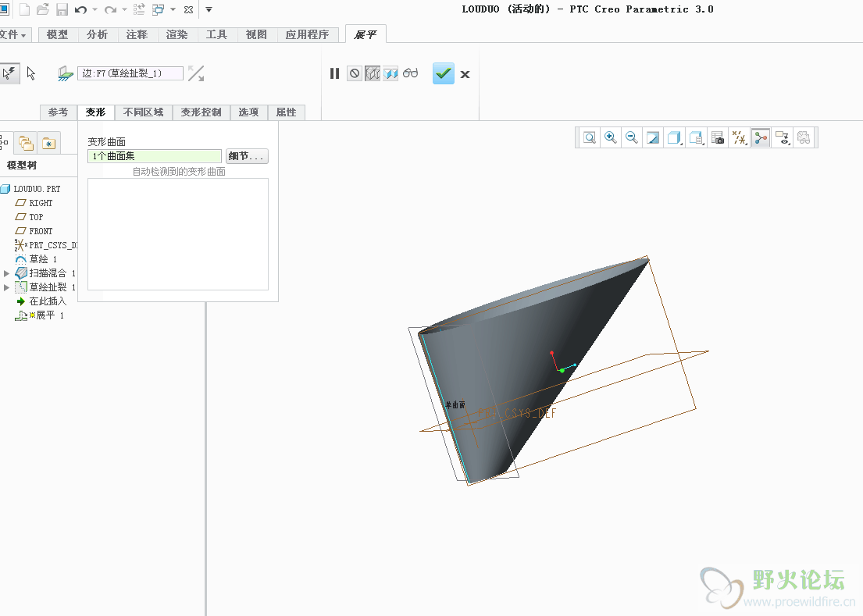The image size is (863, 616).
Task: Expand the 扫描混合 1 feature node
Action: [x=6, y=273]
